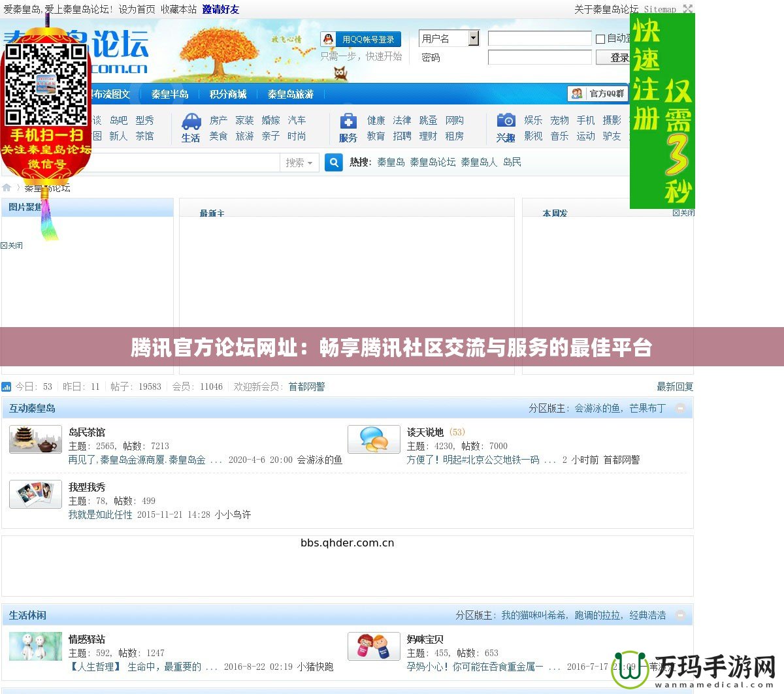
Task: Open newest member 首都网警 profile
Action: pos(306,386)
